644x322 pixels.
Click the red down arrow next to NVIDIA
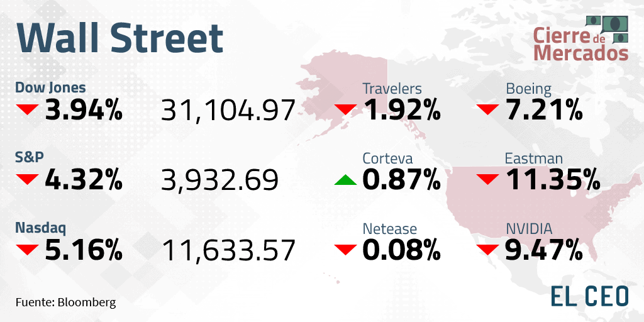point(488,249)
